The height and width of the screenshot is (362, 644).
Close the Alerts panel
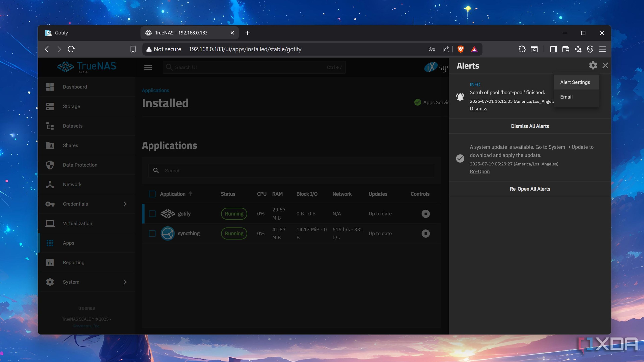tap(605, 66)
